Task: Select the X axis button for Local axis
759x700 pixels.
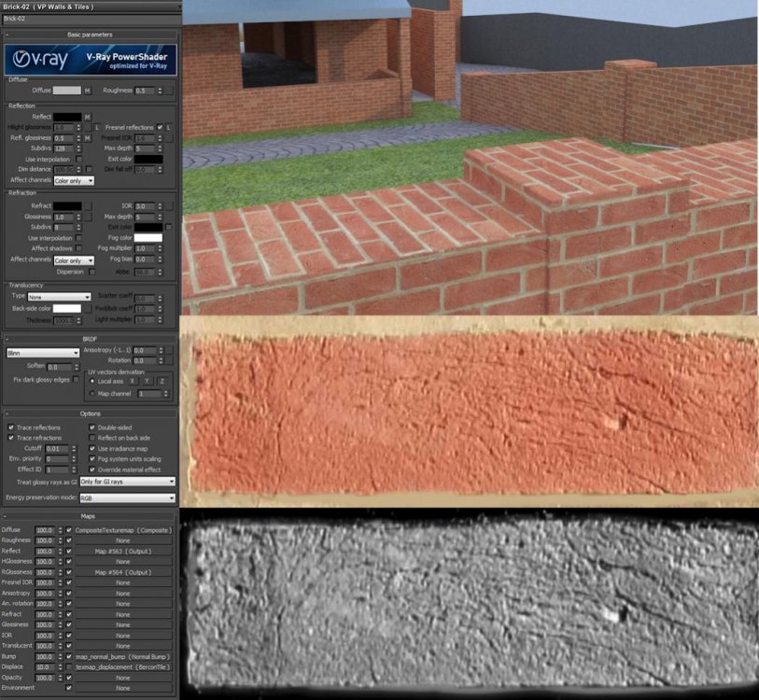Action: (x=134, y=382)
